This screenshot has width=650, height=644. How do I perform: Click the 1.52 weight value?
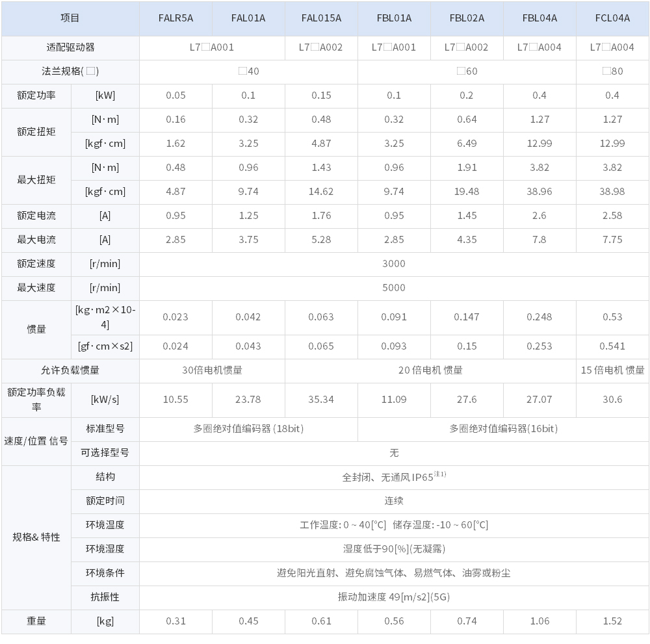[x=612, y=621]
